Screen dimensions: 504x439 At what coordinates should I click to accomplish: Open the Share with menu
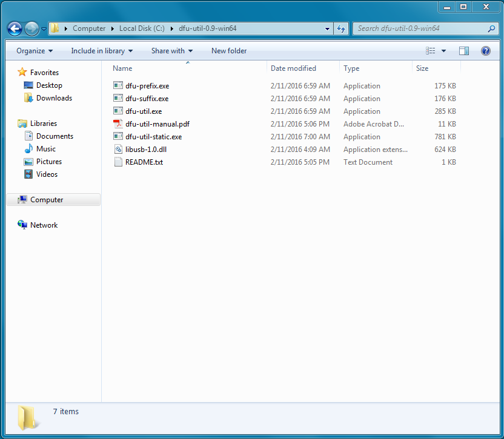(172, 51)
